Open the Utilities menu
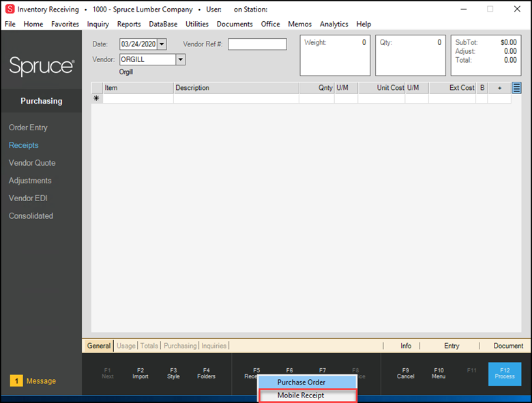The height and width of the screenshot is (403, 532). coord(197,24)
